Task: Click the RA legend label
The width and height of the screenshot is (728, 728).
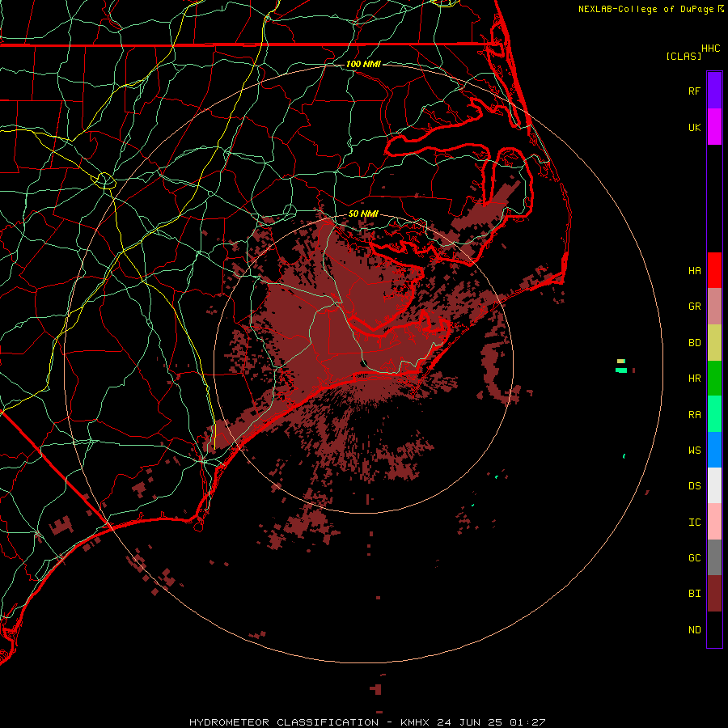Action: click(694, 414)
